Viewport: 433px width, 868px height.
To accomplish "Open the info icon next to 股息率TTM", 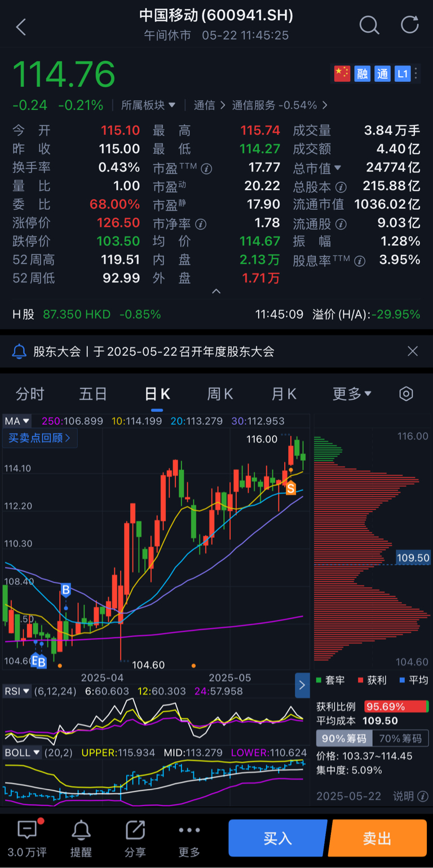I will click(x=359, y=261).
